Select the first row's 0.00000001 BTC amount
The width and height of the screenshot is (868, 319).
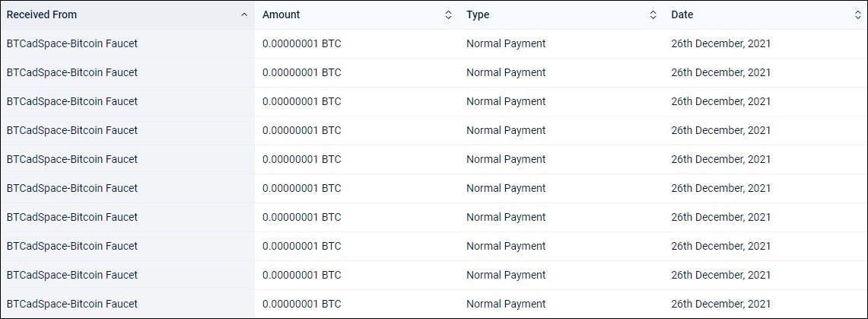(302, 43)
